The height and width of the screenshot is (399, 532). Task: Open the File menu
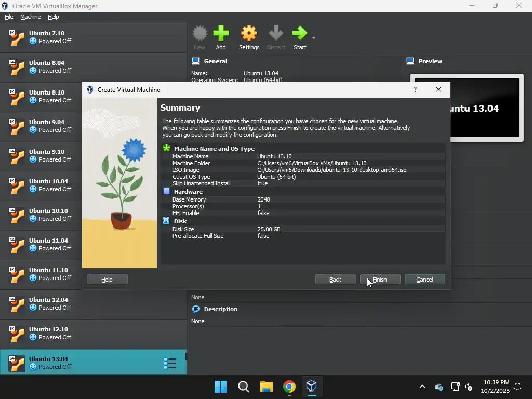(x=9, y=17)
